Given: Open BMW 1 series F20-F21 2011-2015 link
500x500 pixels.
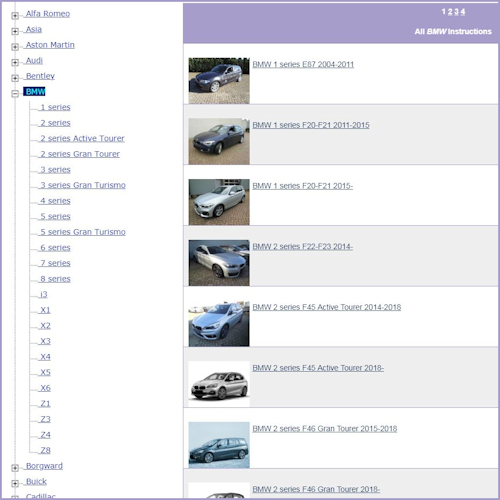Looking at the screenshot, I should click(311, 125).
